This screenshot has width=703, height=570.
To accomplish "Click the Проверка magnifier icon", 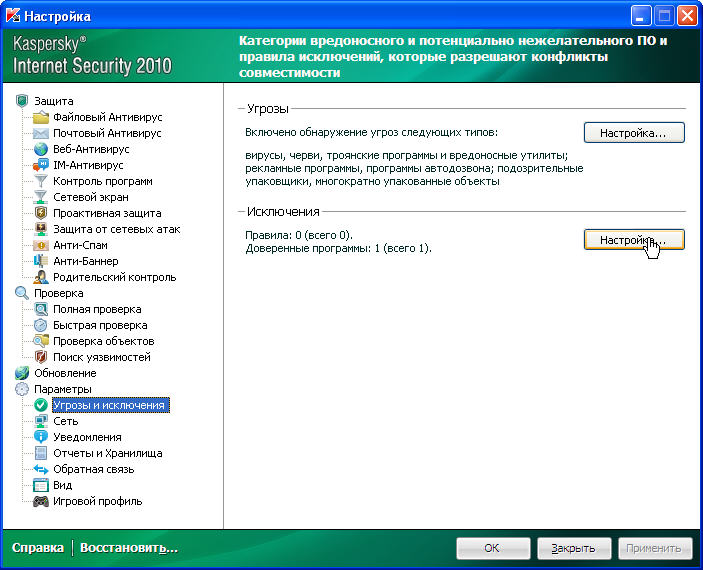I will tap(22, 293).
